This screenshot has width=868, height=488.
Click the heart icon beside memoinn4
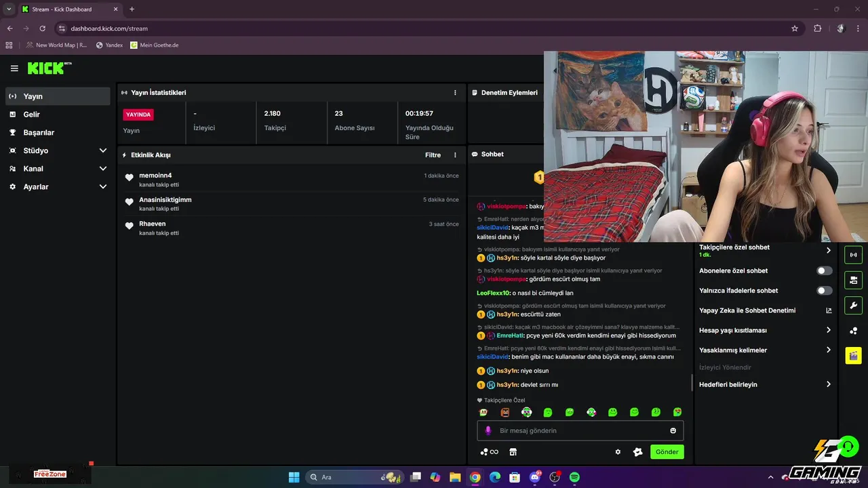point(130,178)
